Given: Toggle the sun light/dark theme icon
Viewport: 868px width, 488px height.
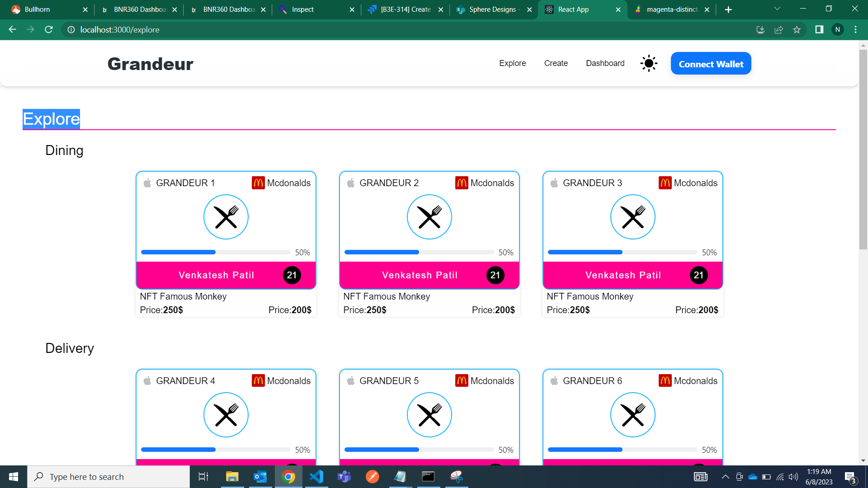Looking at the screenshot, I should coord(649,63).
